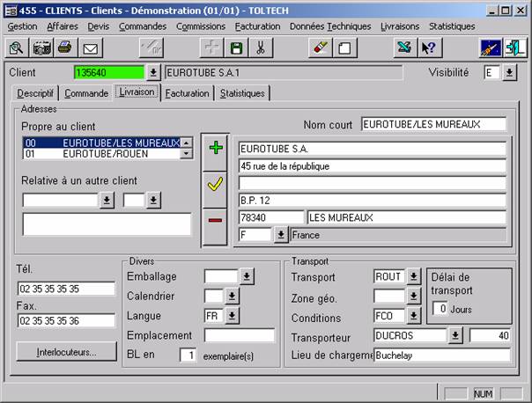Click the magnifier search toolbar icon

coord(17,48)
